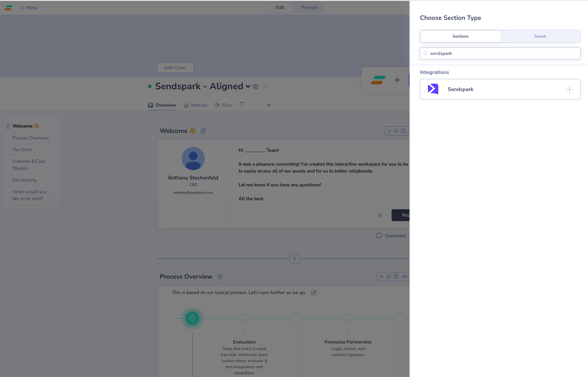Edit the welcome message text
The height and width of the screenshot is (377, 588).
click(380, 215)
